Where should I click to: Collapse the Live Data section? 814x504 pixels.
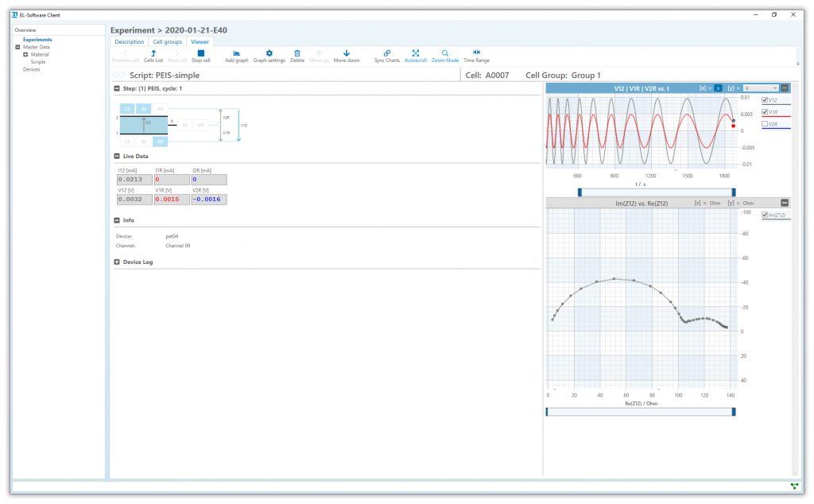pyautogui.click(x=118, y=156)
